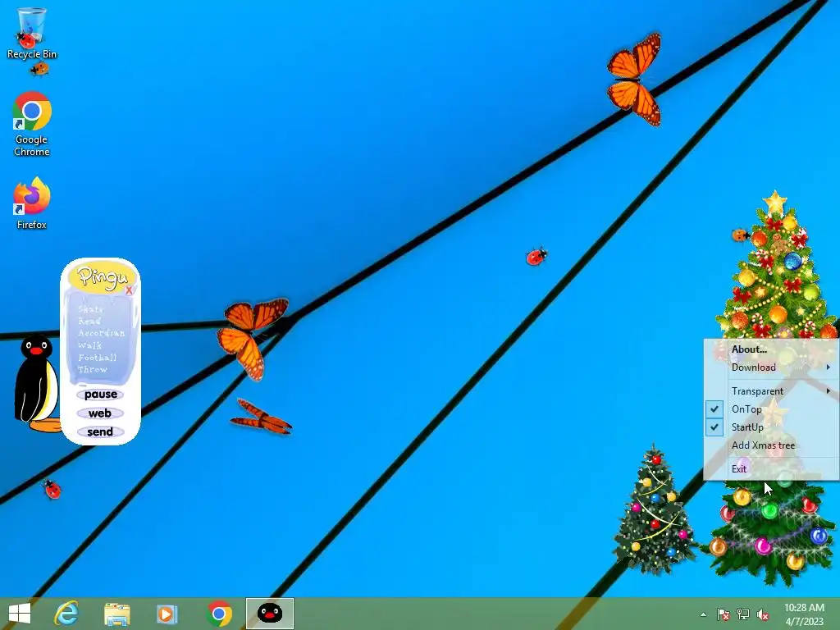Screen dimensions: 840x630
Task: Open the Windows Start button
Action: click(20, 614)
